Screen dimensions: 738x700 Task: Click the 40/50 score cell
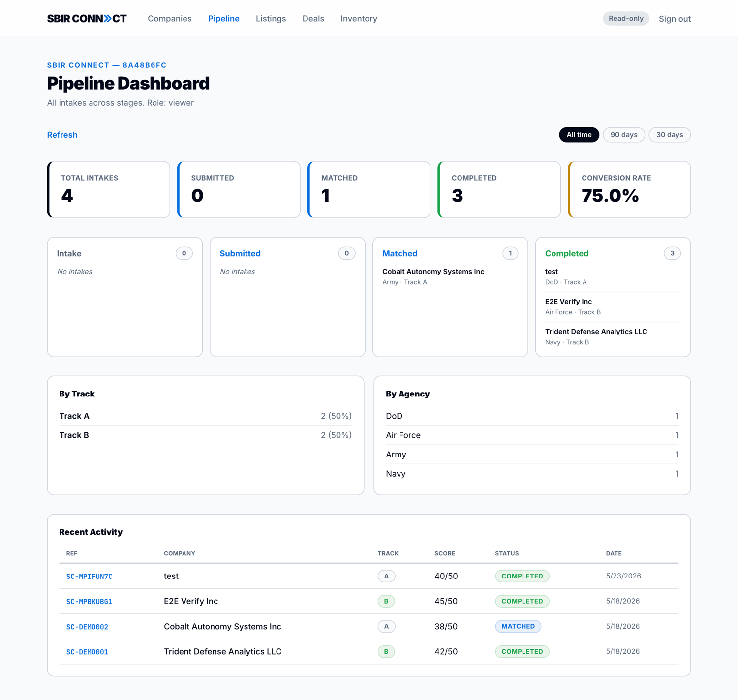tap(446, 576)
